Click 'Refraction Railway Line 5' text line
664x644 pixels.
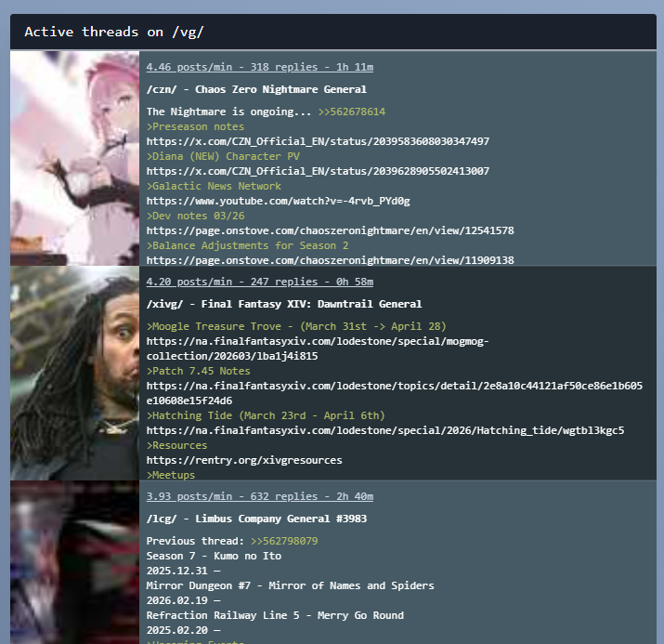[275, 615]
